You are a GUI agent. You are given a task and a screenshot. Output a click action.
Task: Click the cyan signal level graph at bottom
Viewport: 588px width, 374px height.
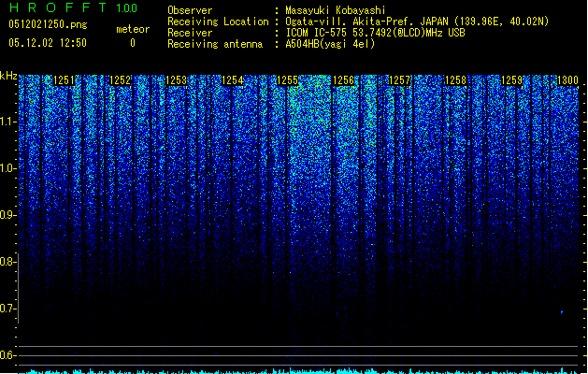tap(298, 371)
